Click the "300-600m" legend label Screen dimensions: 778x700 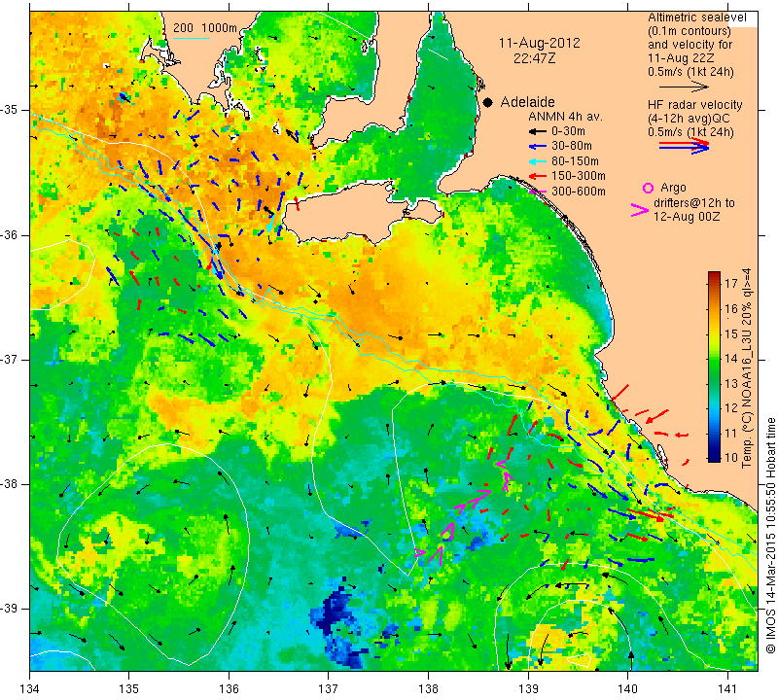pyautogui.click(x=578, y=192)
